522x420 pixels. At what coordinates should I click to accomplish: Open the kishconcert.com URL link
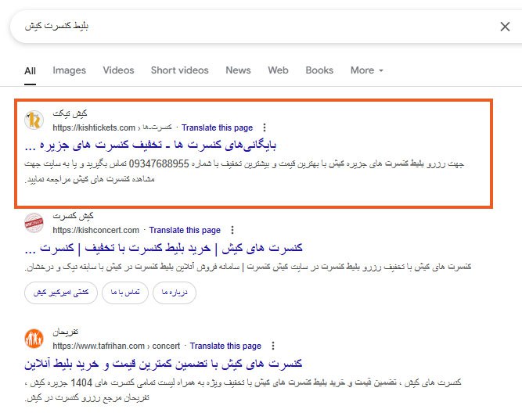tap(96, 230)
